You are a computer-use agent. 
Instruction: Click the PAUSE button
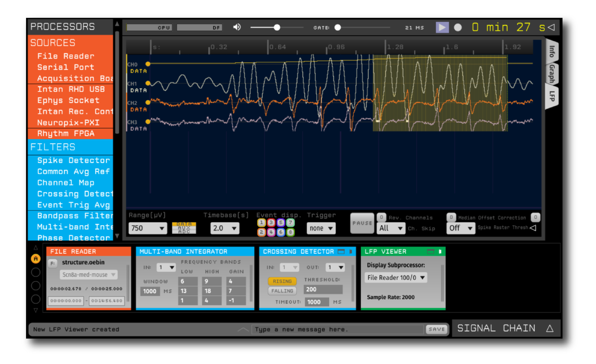click(x=362, y=223)
